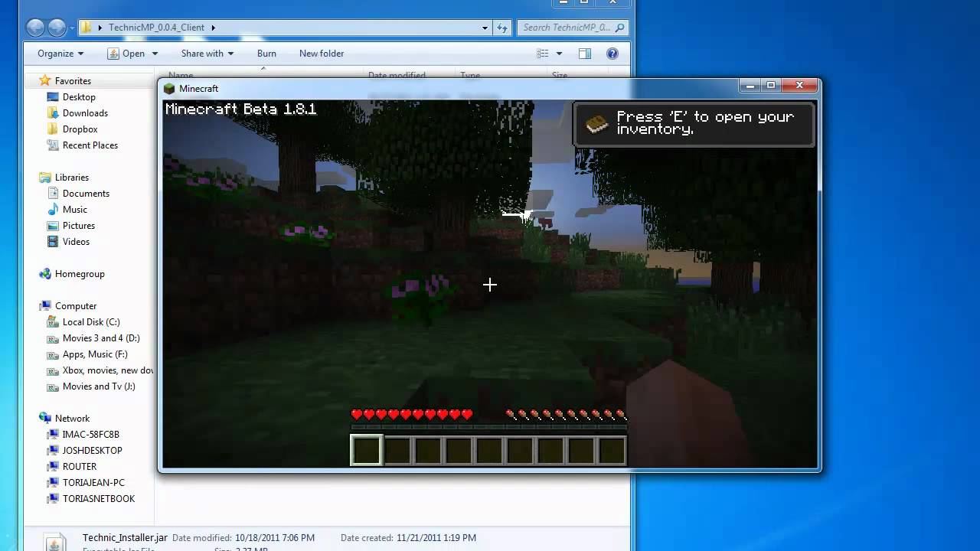Select Desktop under Favorites
This screenshot has width=980, height=551.
coord(79,97)
